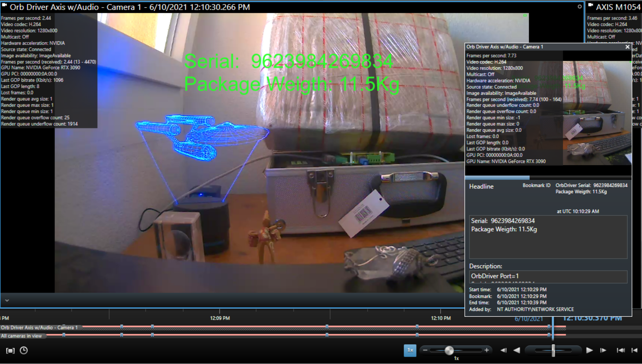
Task: Click the first bookmark on the All cameras in view track
Action: click(x=64, y=335)
